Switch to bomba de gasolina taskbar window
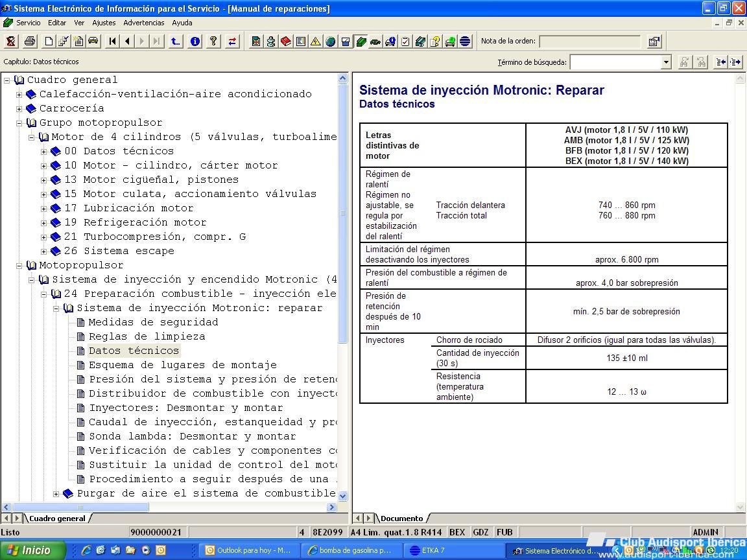This screenshot has width=747, height=560. pyautogui.click(x=351, y=550)
